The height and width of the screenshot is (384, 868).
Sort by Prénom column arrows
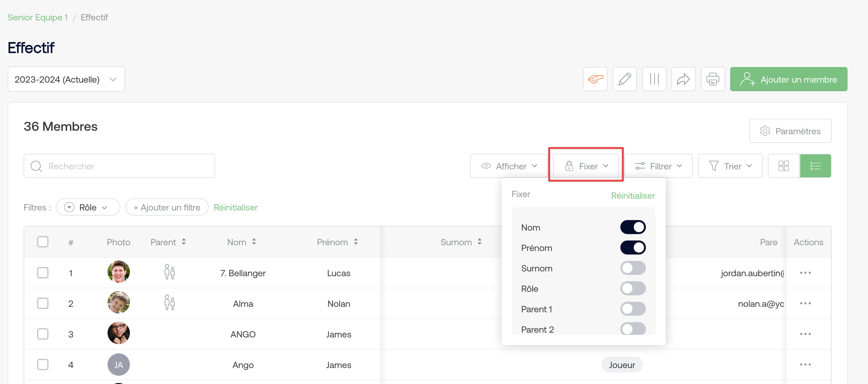pos(355,242)
